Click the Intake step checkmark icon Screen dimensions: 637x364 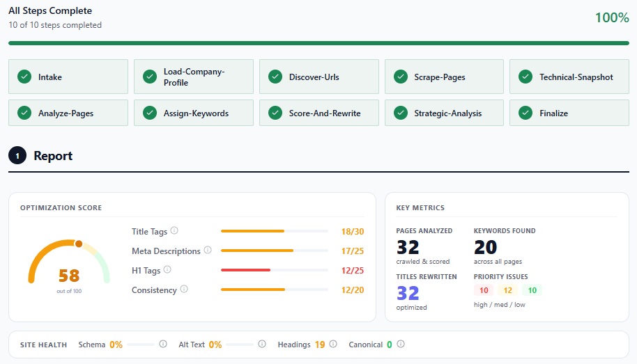24,77
